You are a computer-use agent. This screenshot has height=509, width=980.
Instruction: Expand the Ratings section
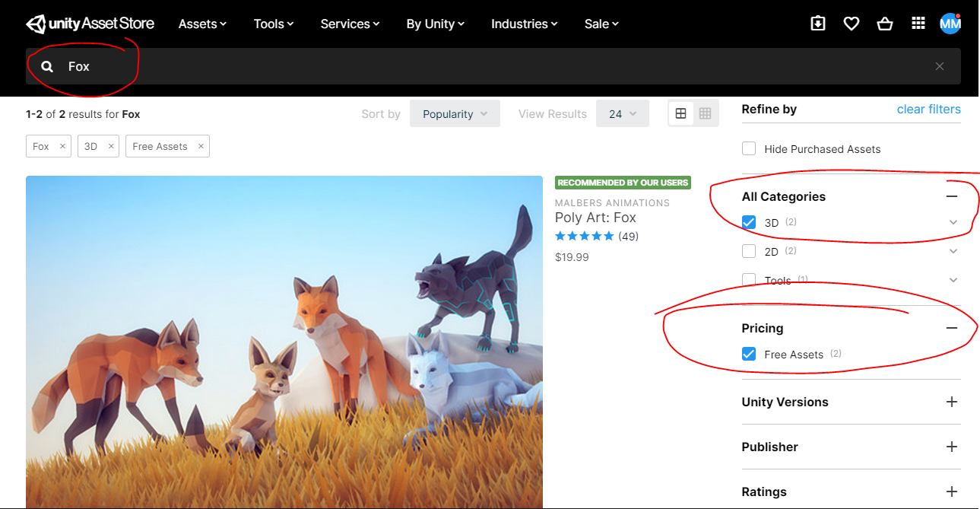[x=952, y=492]
